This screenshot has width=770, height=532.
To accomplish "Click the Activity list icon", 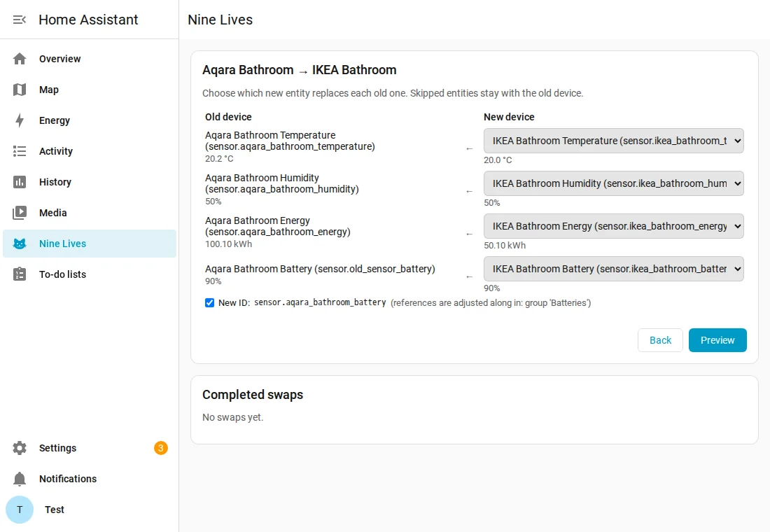I will click(19, 151).
